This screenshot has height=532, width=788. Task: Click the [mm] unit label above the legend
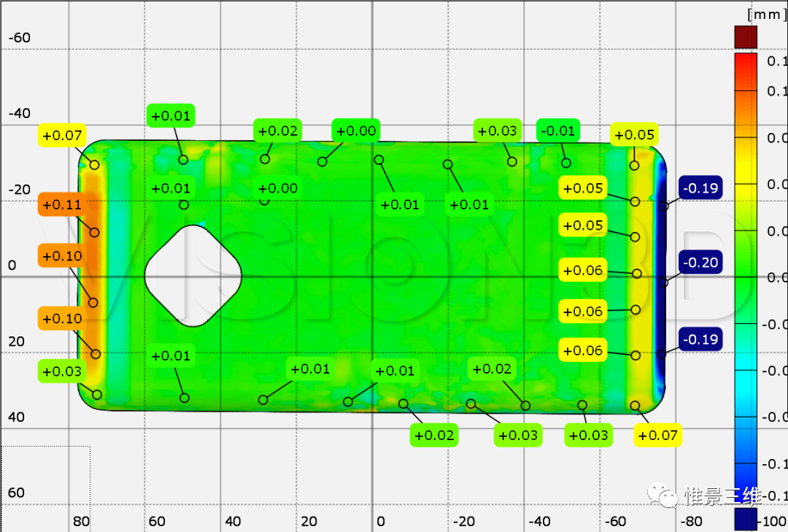click(766, 14)
